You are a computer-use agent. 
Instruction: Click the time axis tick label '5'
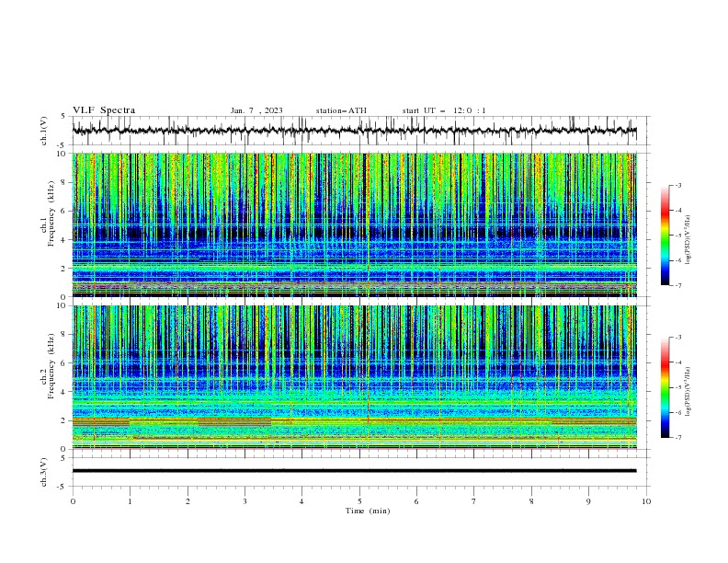click(x=359, y=501)
